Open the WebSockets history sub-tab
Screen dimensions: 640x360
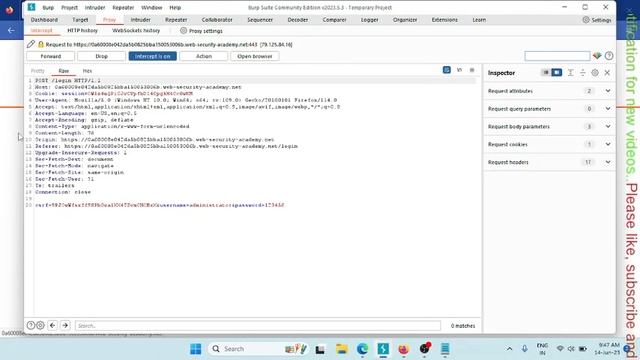136,31
